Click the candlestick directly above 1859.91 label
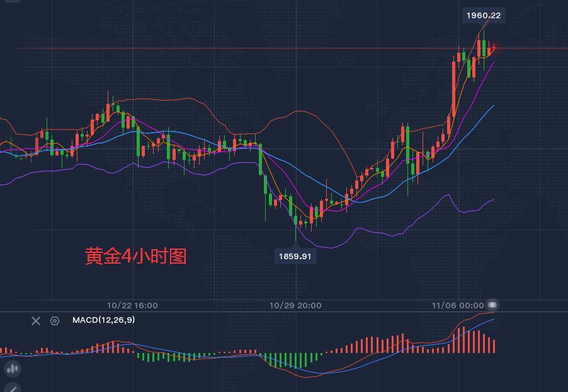The image size is (568, 392). (x=295, y=220)
